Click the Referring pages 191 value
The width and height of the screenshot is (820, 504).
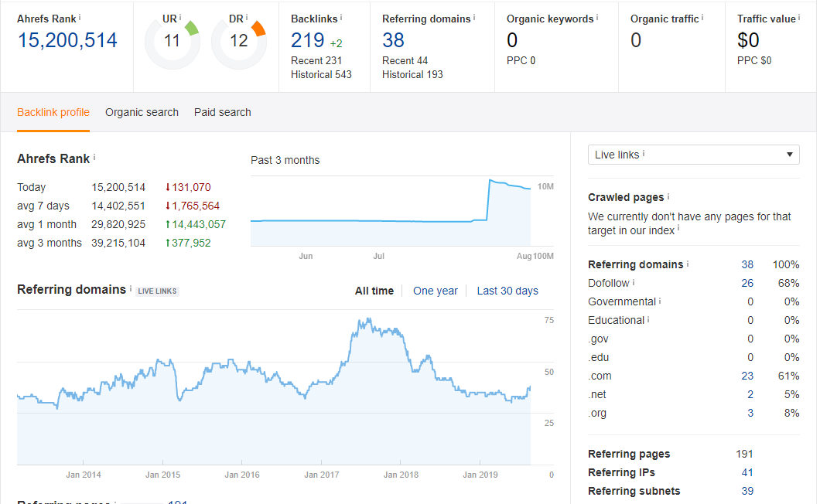click(x=744, y=454)
